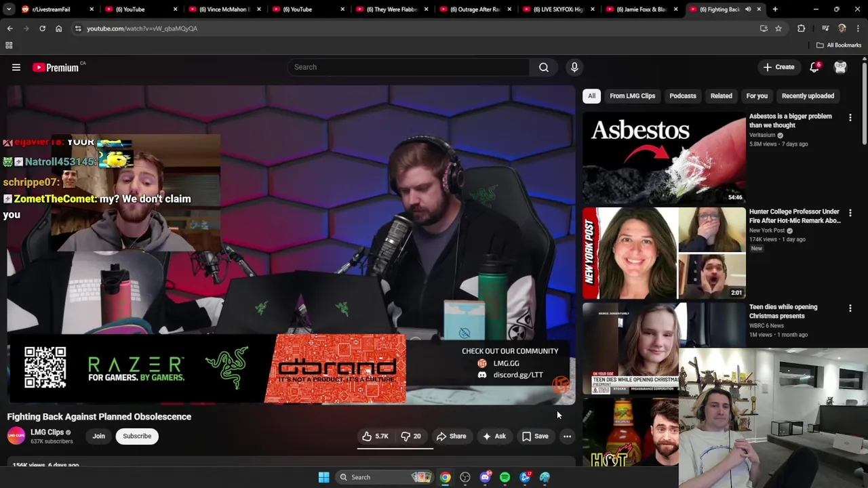Click the Veritasium channel name
The image size is (868, 488).
(762, 135)
